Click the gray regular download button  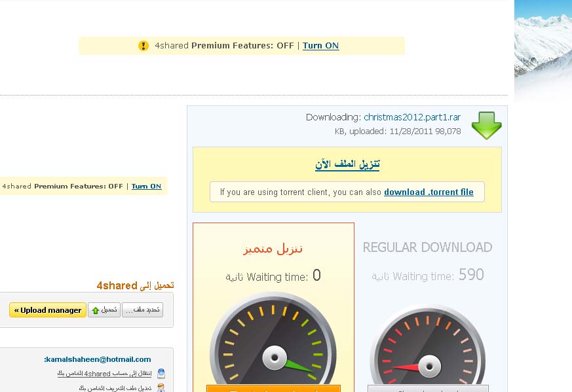coord(427,389)
